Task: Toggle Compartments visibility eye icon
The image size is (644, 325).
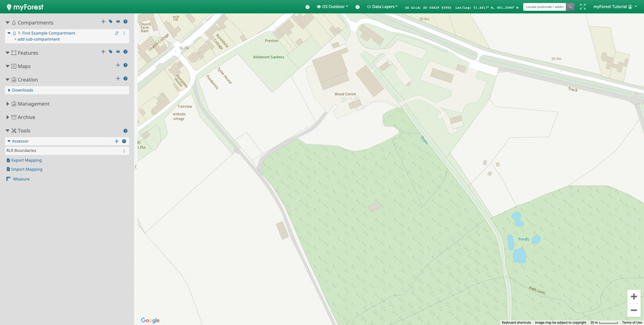Action: pyautogui.click(x=118, y=22)
